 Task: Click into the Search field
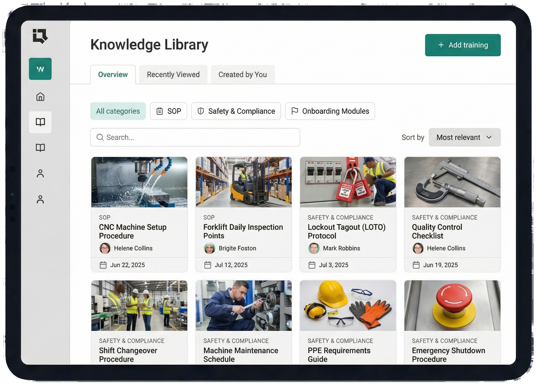(x=195, y=137)
